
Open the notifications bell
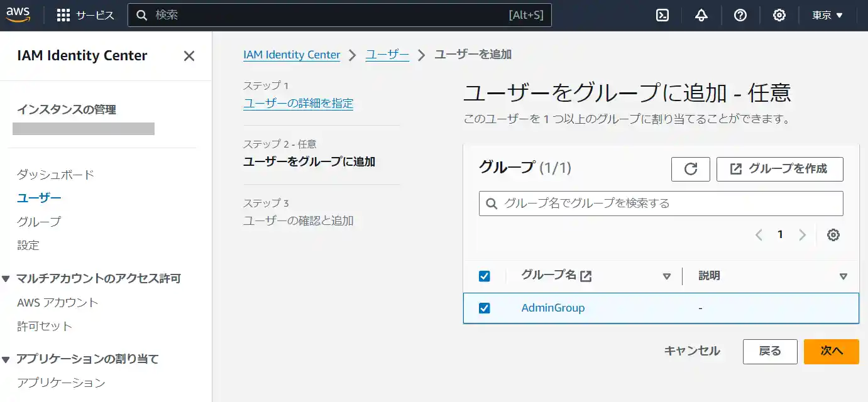pyautogui.click(x=701, y=15)
